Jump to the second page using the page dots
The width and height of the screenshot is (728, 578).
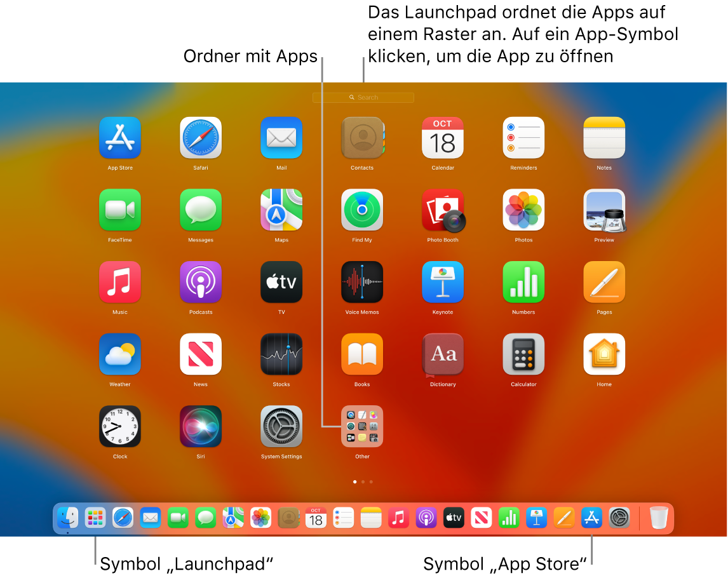363,481
